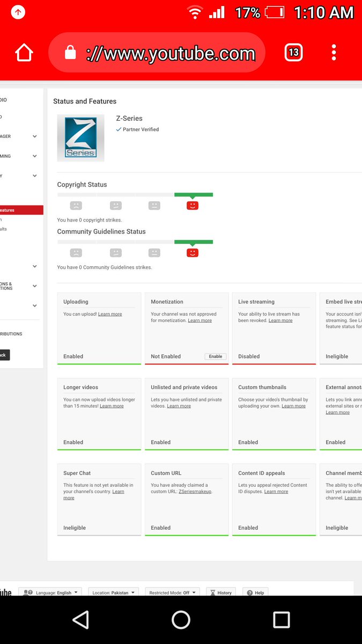Click 'You have 0 copyright strikes.' text

(90, 220)
